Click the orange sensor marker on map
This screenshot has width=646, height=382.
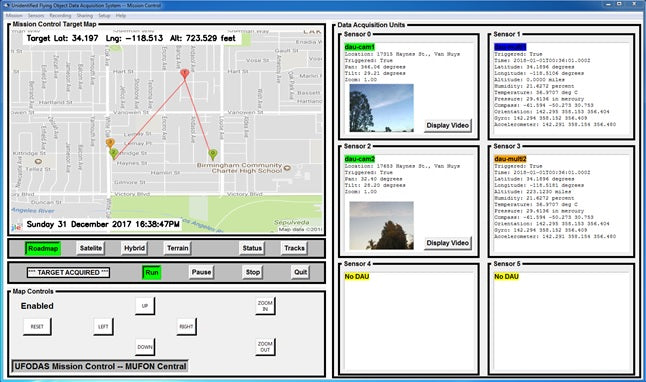[x=110, y=143]
